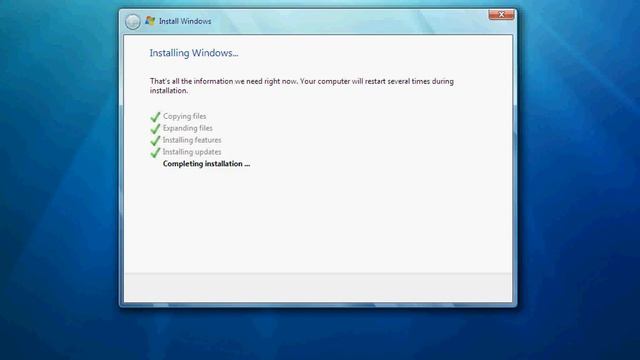The height and width of the screenshot is (360, 640).
Task: Click the 'Installing features' step text
Action: tap(192, 140)
